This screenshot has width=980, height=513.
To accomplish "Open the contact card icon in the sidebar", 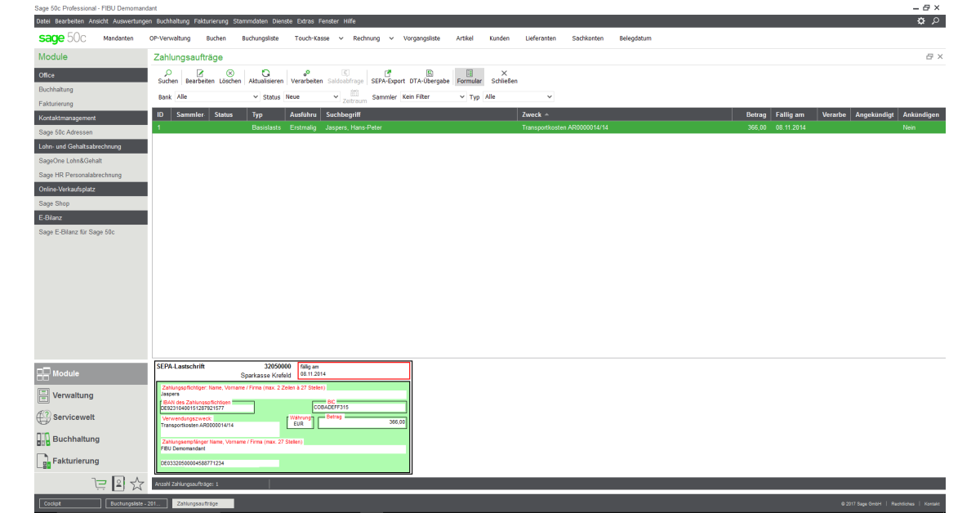I will pyautogui.click(x=118, y=484).
